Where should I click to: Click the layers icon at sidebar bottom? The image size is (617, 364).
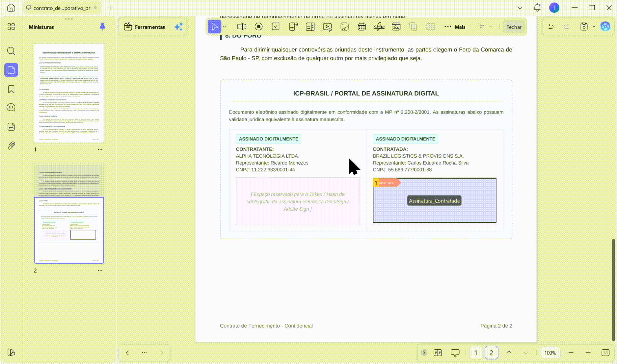point(11,352)
